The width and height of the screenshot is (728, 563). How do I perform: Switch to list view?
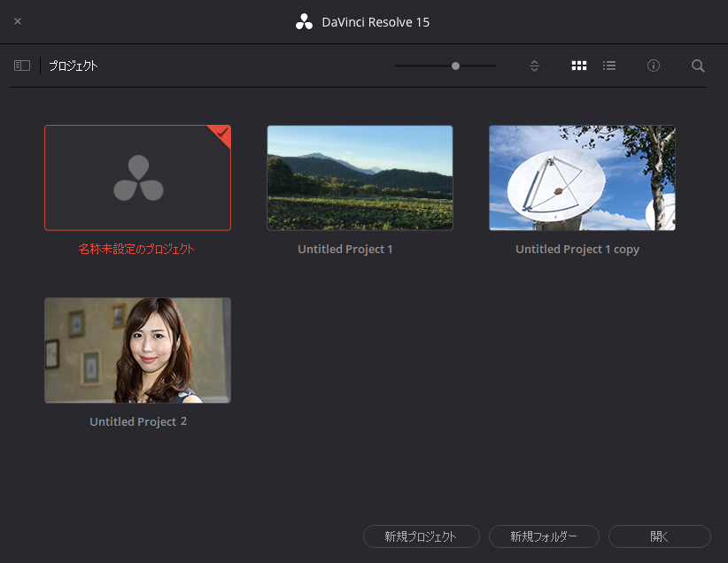tap(609, 66)
